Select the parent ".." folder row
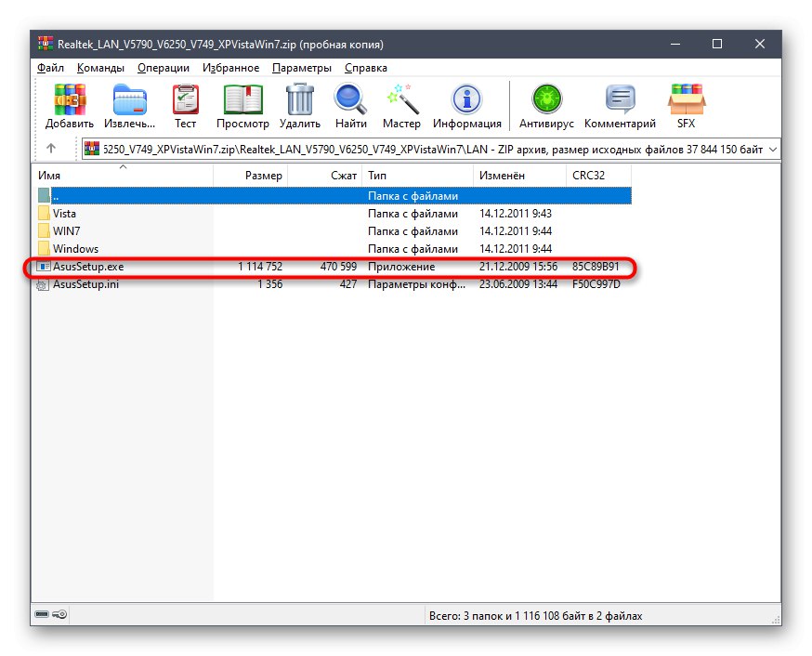This screenshot has height=656, width=812. [x=334, y=196]
